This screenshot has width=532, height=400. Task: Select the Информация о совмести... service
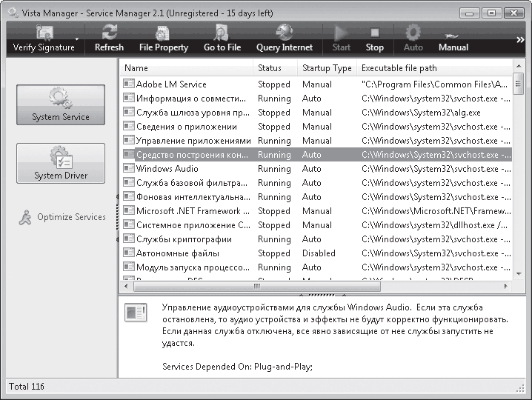coord(316,99)
